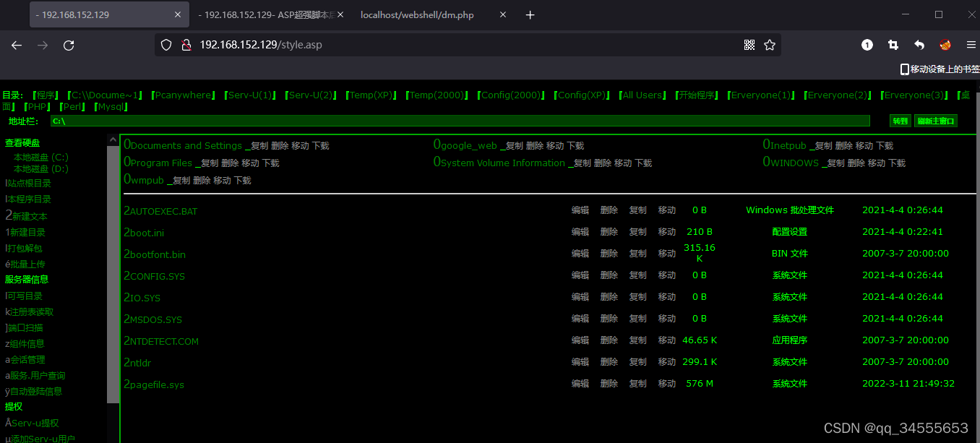Open the C:\\Docume~1 directory shortcut
The width and height of the screenshot is (980, 443).
(x=106, y=95)
